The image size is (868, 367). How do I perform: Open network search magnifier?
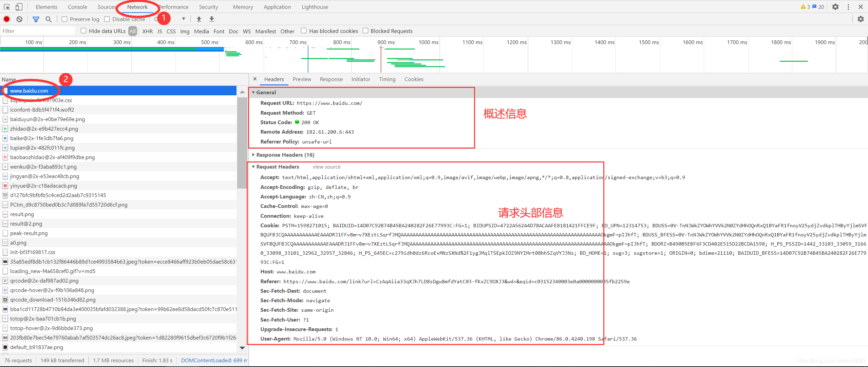pyautogui.click(x=49, y=19)
